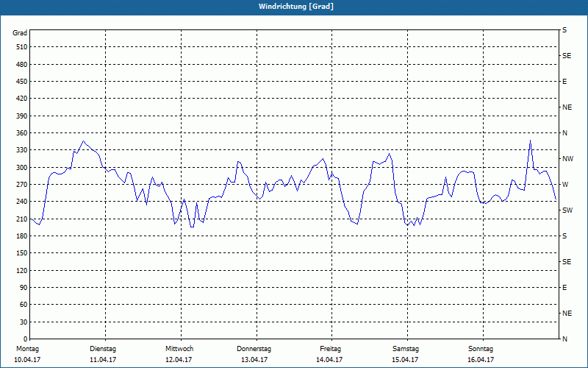Image resolution: width=588 pixels, height=368 pixels.
Task: Select the 180 degree axis label
Action: click(22, 236)
